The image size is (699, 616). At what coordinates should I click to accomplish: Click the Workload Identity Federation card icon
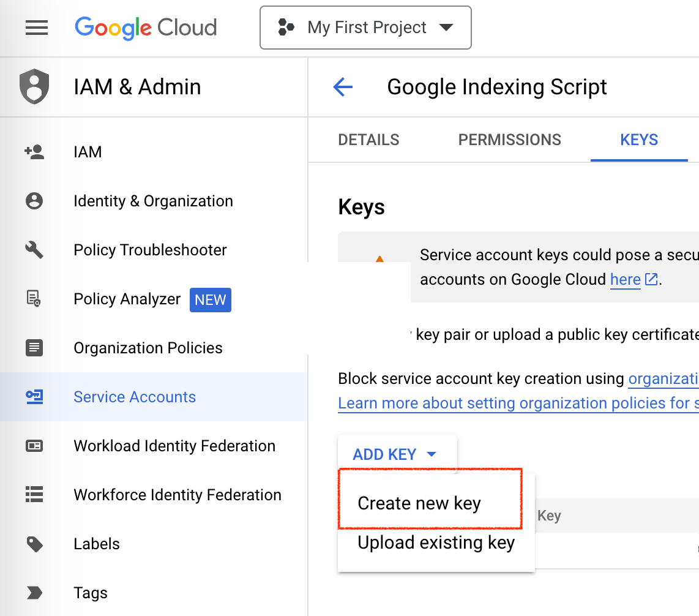34,446
